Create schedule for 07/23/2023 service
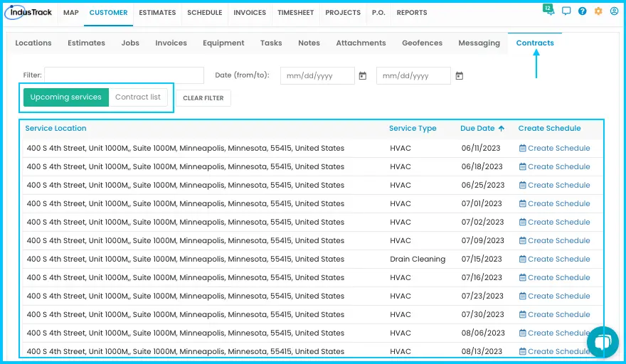The width and height of the screenshot is (626, 364). [x=555, y=296]
